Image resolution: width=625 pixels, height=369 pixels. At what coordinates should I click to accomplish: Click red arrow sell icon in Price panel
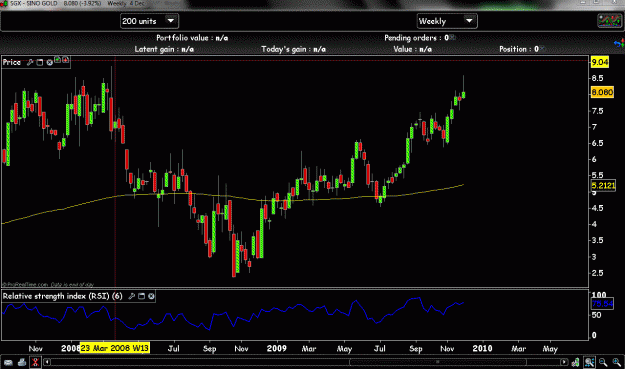pos(65,60)
